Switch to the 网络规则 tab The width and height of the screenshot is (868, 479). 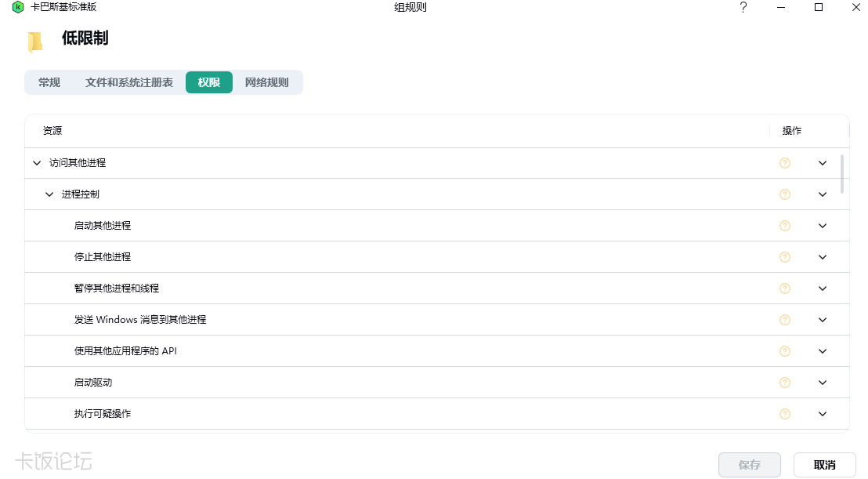267,82
